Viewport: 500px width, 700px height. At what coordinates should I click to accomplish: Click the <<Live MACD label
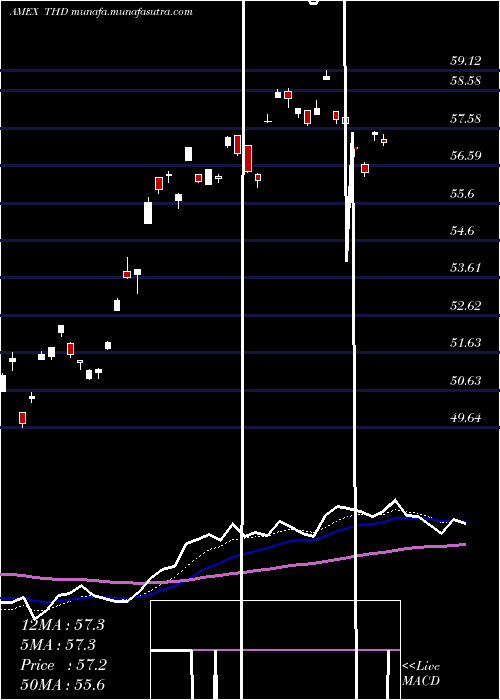tap(421, 674)
